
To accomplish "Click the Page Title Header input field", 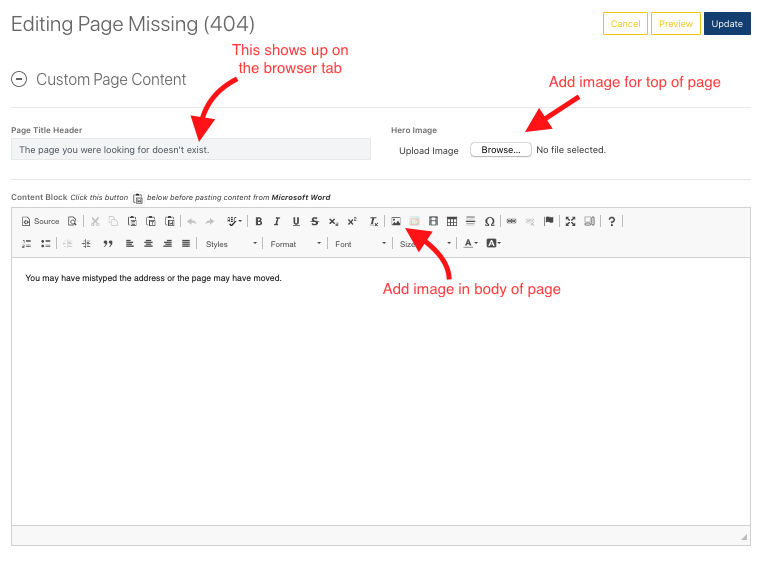I will 191,149.
